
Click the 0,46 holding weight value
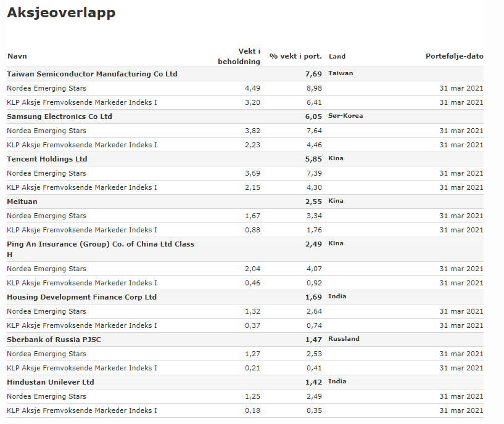(253, 283)
